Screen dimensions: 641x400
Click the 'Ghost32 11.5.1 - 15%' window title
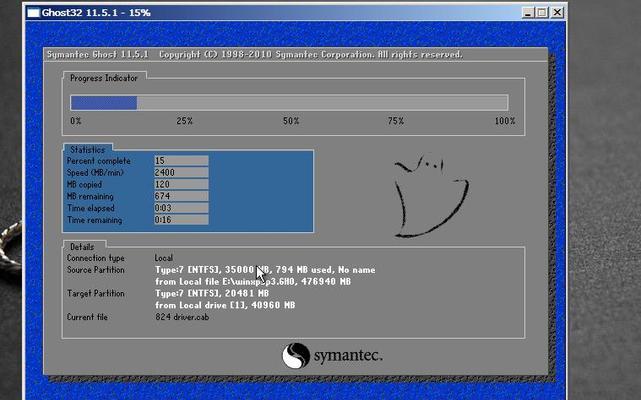click(96, 13)
